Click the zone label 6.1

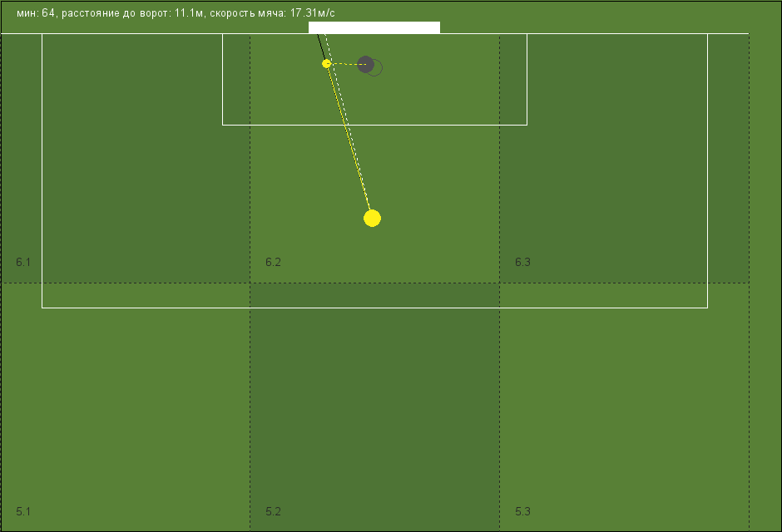coord(23,262)
